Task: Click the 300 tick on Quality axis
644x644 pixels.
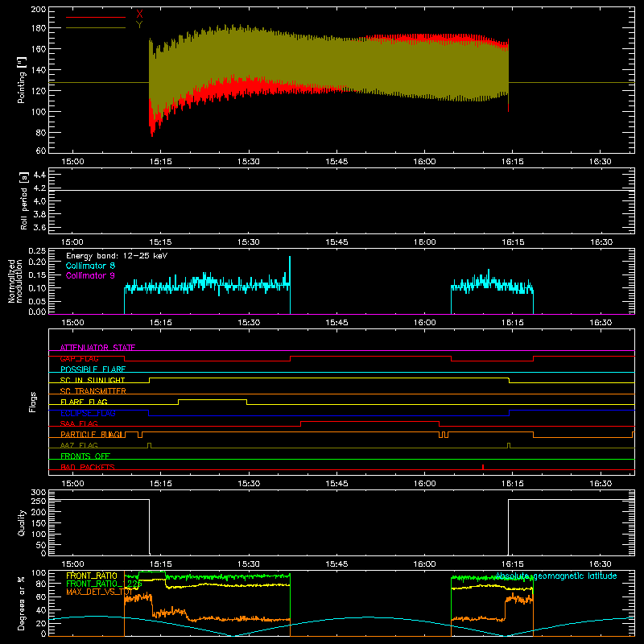Action: [x=38, y=493]
